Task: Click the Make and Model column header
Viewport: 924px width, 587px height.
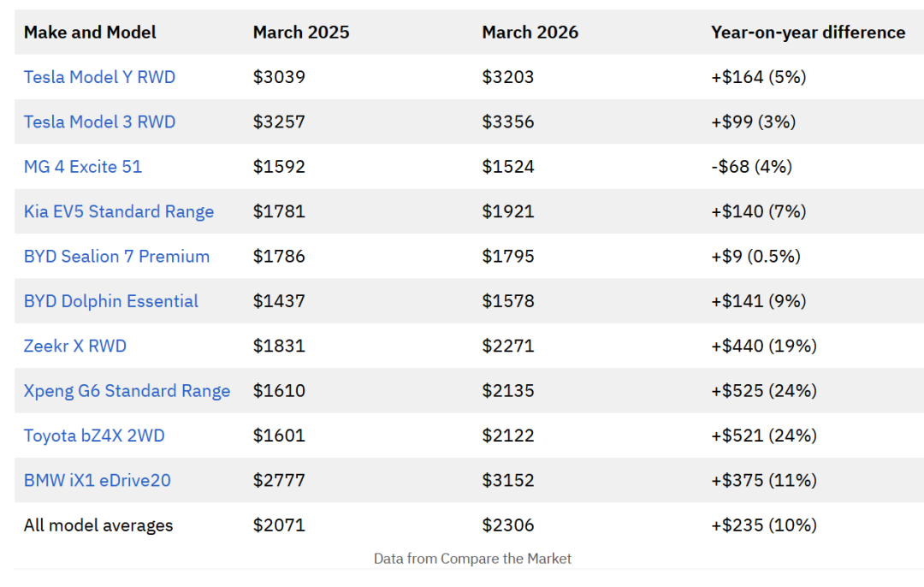Action: tap(90, 33)
